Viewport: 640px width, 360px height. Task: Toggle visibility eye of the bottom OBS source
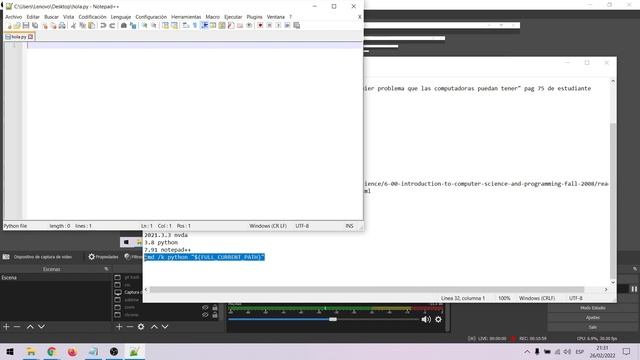coord(205,315)
